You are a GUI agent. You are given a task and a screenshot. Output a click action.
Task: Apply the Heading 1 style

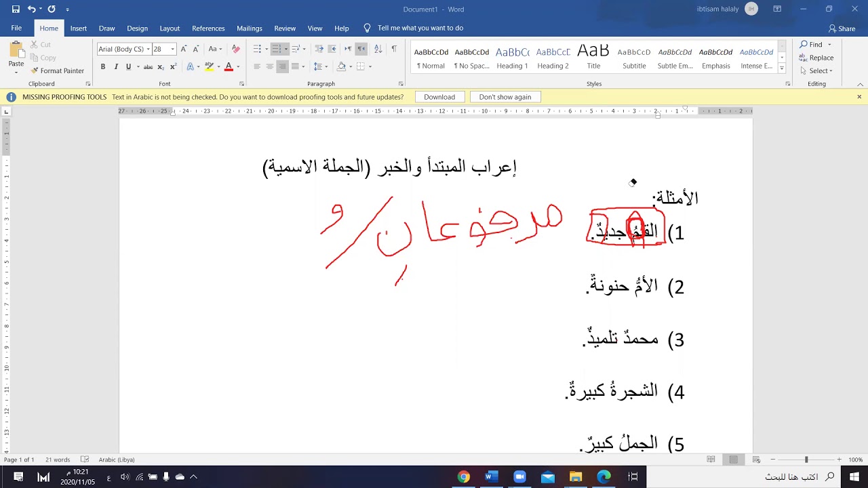(512, 58)
